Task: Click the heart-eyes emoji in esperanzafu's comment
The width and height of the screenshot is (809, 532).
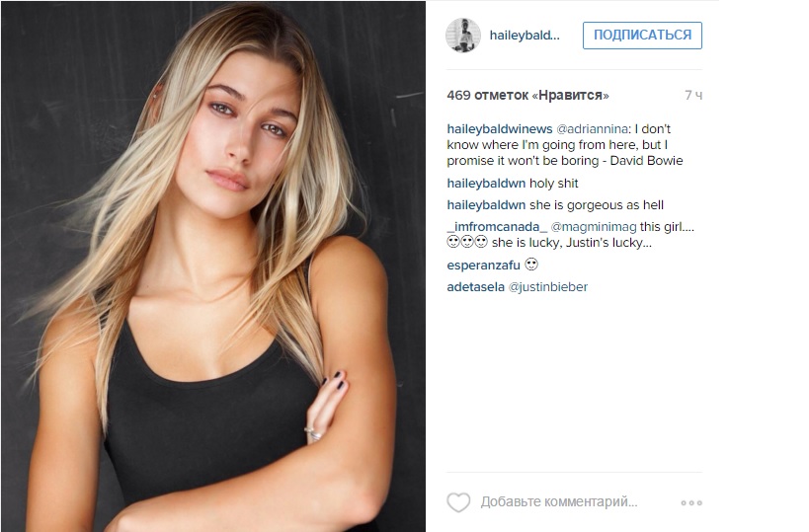Action: (531, 265)
